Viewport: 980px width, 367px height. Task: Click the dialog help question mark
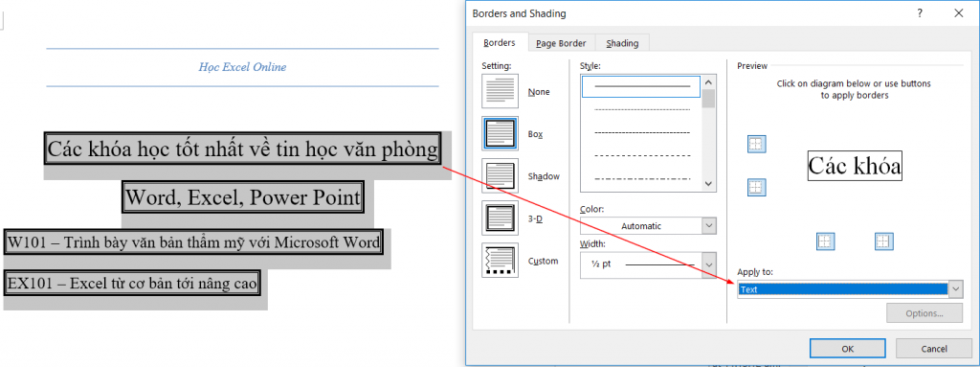(x=920, y=12)
